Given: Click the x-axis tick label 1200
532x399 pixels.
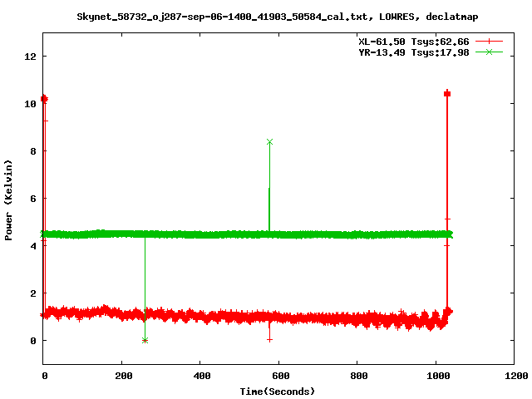Looking at the screenshot, I should (516, 376).
